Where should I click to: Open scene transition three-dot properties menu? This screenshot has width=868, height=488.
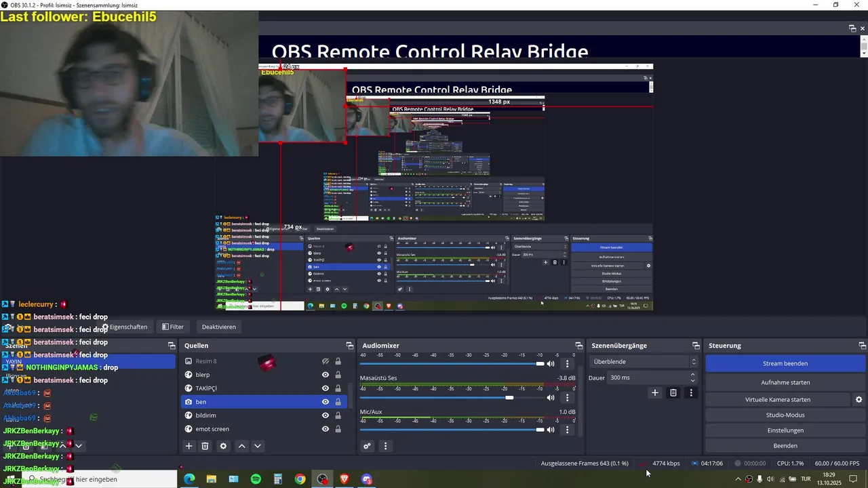tap(691, 392)
